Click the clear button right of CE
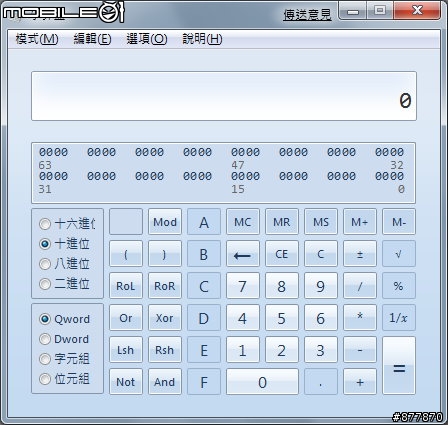448x425 pixels. click(321, 254)
